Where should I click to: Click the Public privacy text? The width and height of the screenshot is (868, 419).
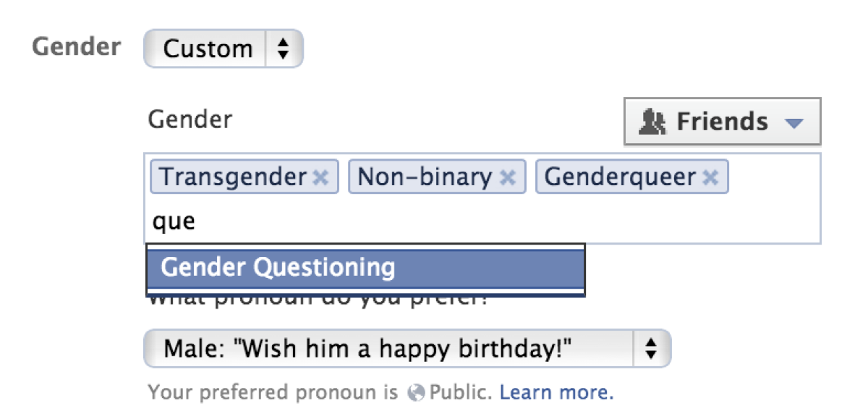tap(460, 393)
